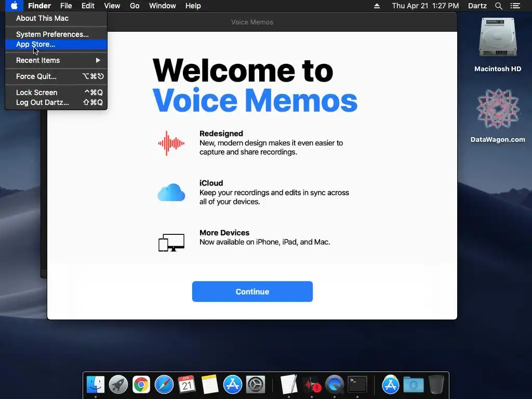Open Notification Center list icon

click(x=515, y=6)
